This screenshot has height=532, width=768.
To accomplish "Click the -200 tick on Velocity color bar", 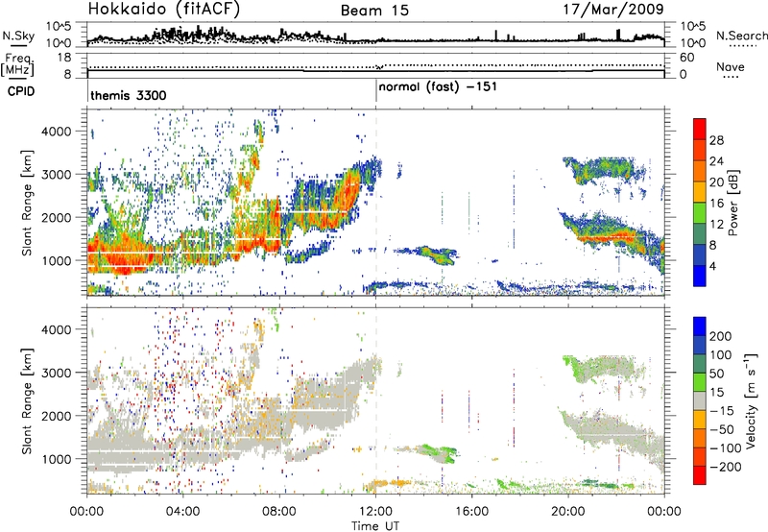I will (725, 467).
